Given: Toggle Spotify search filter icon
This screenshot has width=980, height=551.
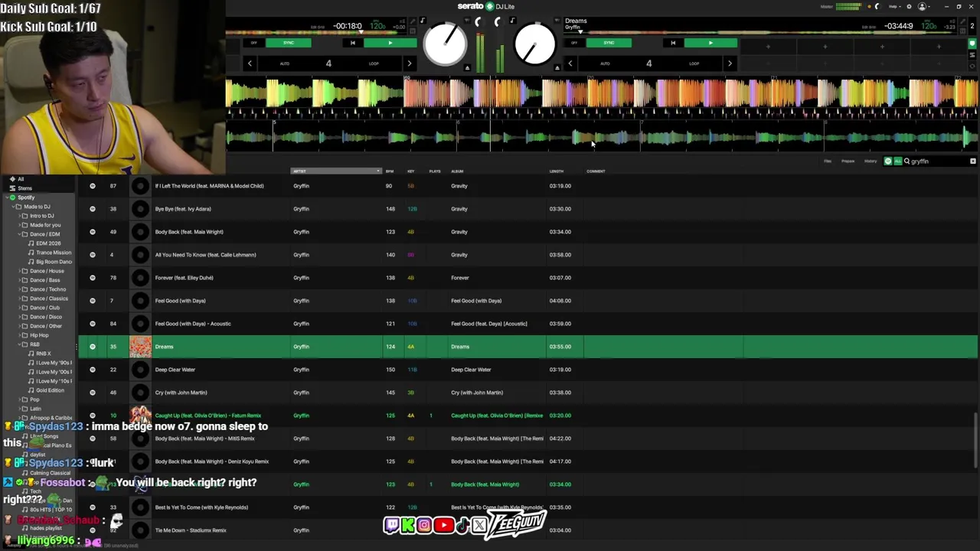Looking at the screenshot, I should [x=888, y=161].
